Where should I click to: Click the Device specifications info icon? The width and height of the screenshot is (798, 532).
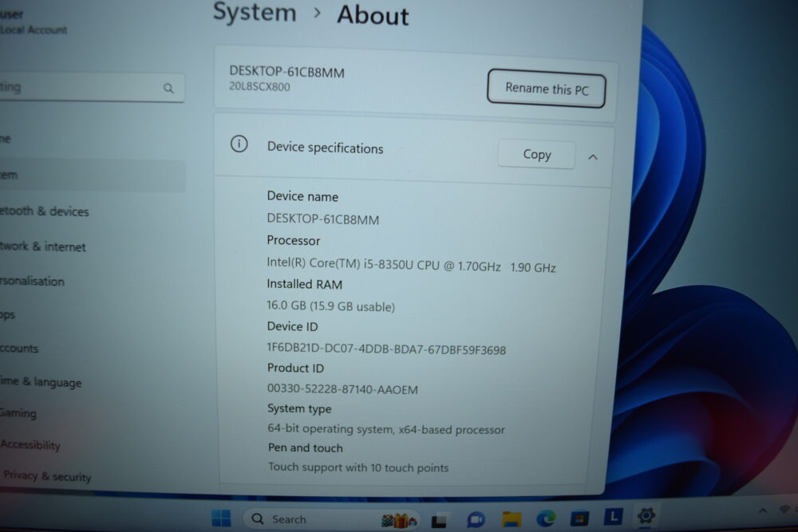[239, 144]
